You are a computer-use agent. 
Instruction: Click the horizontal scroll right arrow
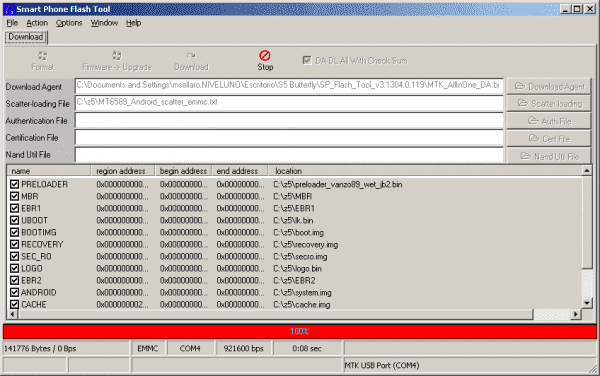coord(576,314)
